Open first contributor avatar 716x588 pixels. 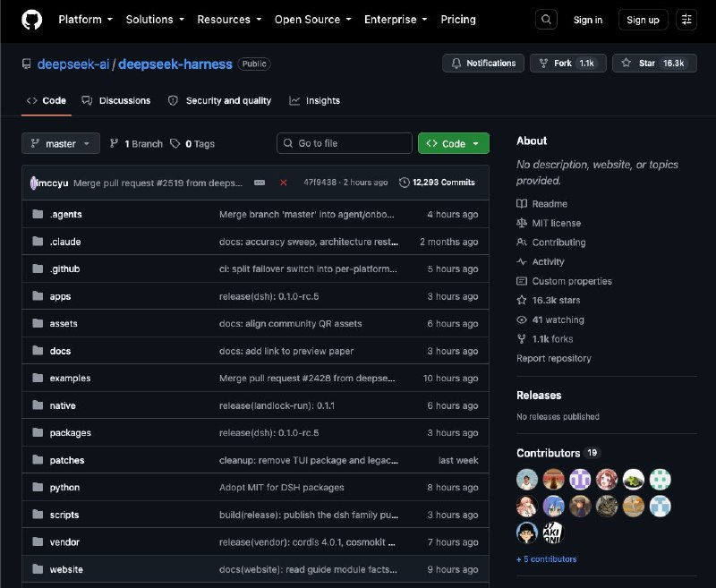(527, 480)
